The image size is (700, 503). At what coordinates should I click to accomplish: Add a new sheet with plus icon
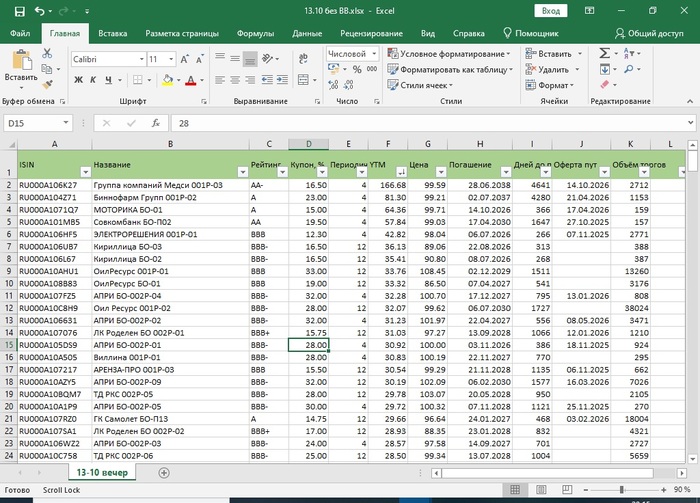coord(164,473)
